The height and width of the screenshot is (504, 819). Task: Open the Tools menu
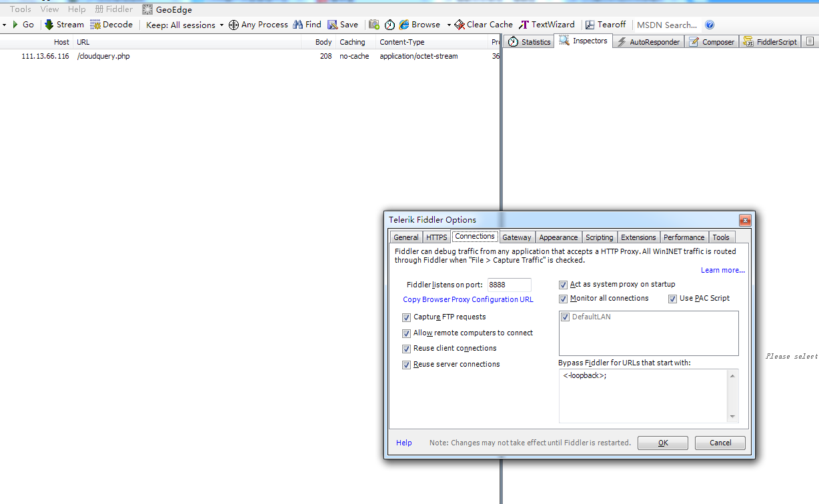[21, 9]
